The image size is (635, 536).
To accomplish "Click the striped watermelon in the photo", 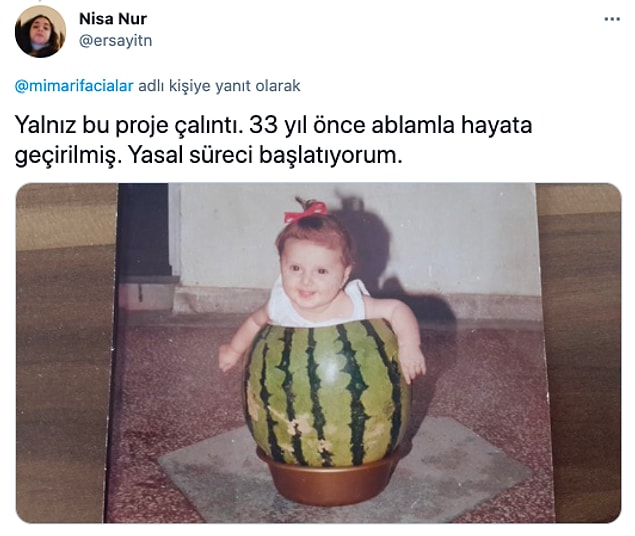I will coord(326,392).
